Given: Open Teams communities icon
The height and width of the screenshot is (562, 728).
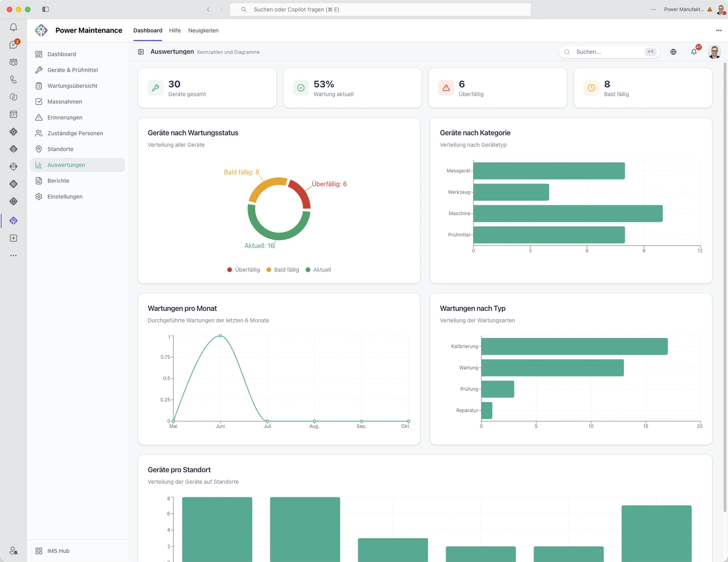Looking at the screenshot, I should pyautogui.click(x=14, y=62).
